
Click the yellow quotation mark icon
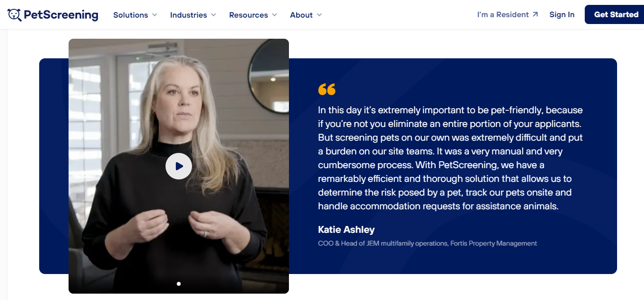tap(327, 89)
